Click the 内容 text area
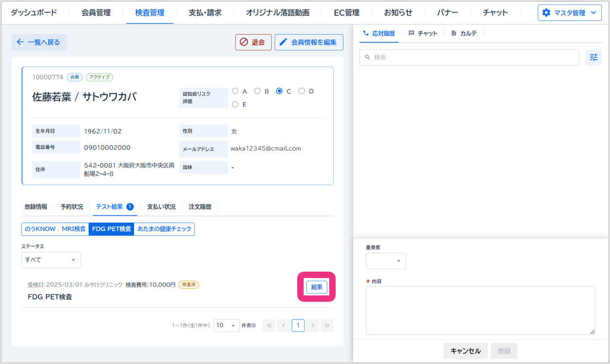Viewport: 610px width, 364px height. (480, 310)
